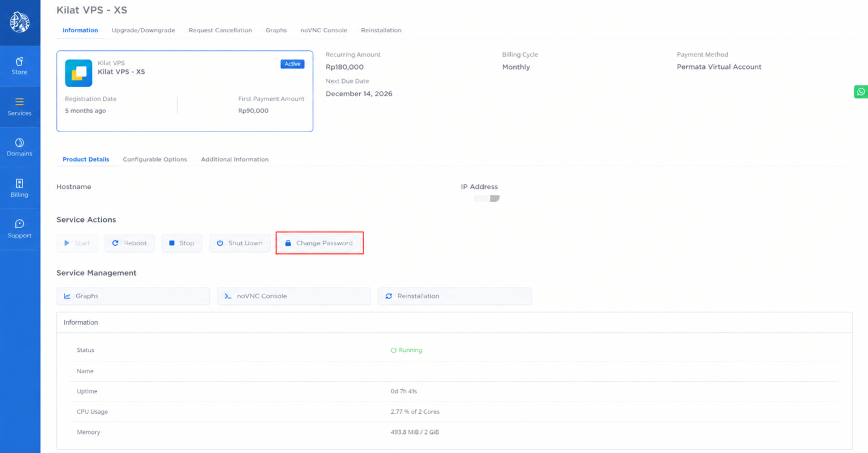
Task: Click the recurring amount Rp180,000
Action: pos(344,67)
